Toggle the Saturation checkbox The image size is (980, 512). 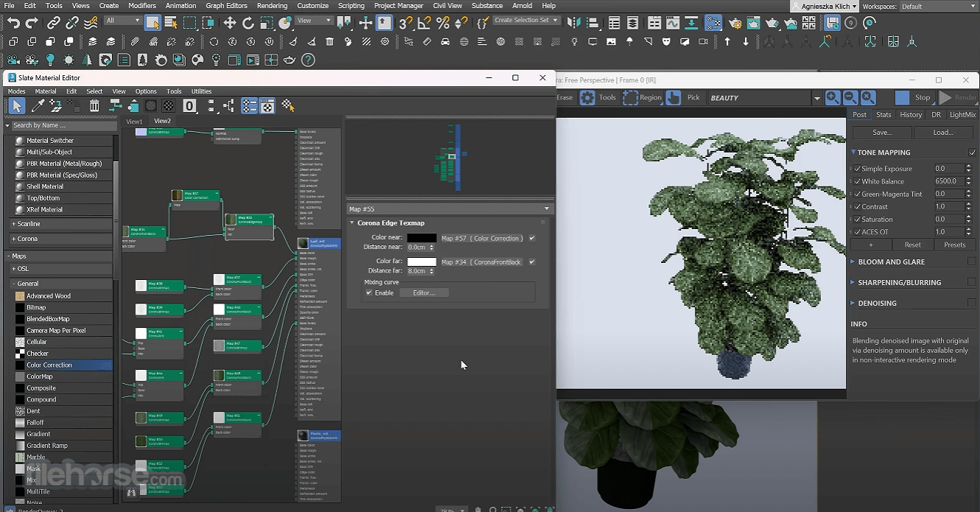(857, 219)
